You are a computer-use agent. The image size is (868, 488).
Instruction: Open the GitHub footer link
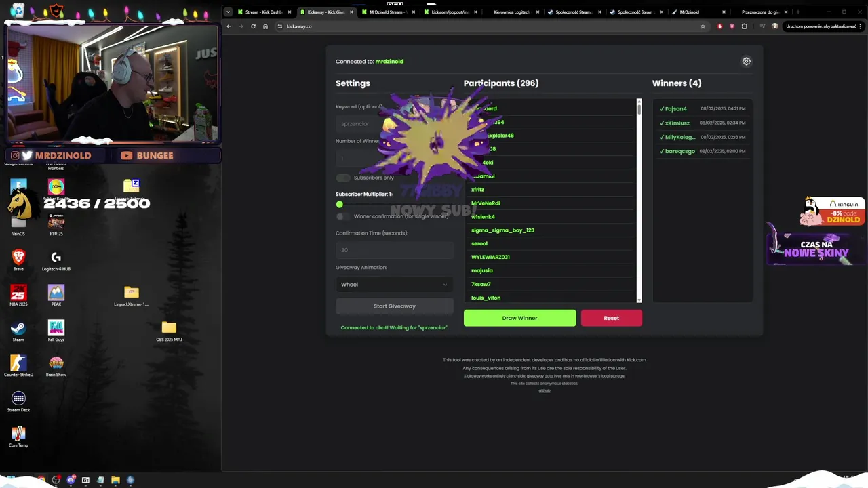tap(545, 390)
